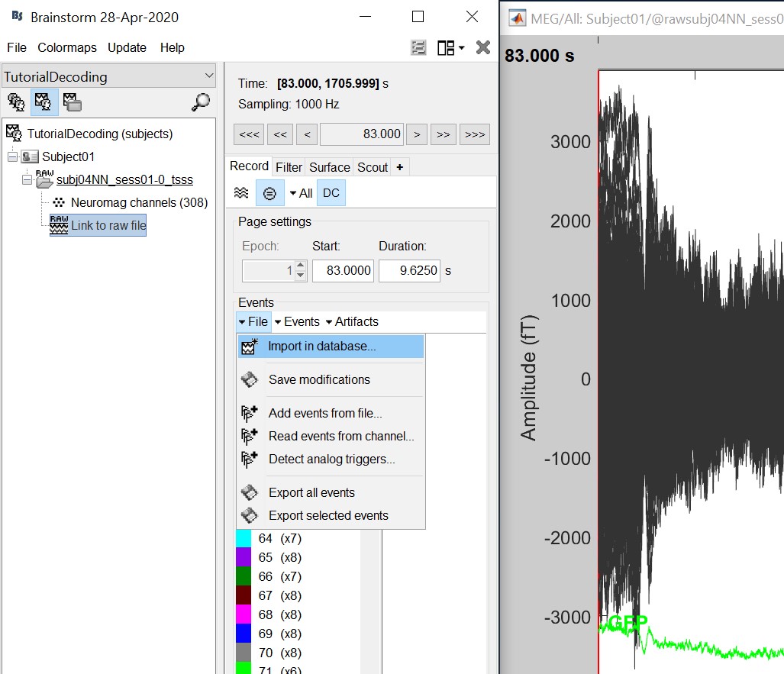784x674 pixels.
Task: Click the butterfly/column display mode icon
Action: 241,193
